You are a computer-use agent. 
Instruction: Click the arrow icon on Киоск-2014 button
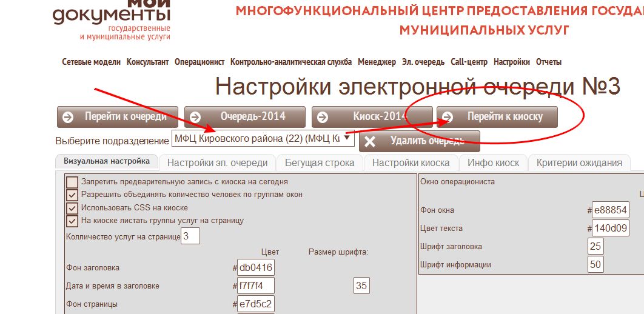coord(323,117)
